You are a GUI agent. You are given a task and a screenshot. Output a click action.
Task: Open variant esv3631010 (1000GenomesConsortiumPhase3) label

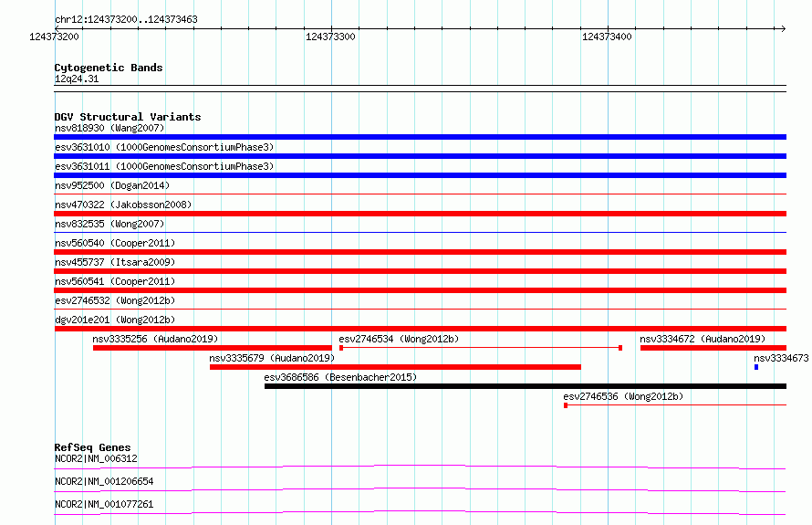point(164,147)
